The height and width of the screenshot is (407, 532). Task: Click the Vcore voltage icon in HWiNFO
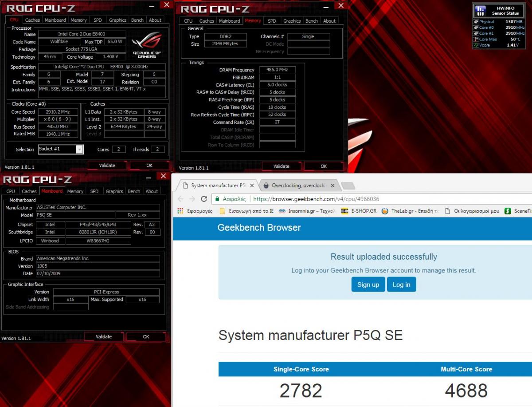pyautogui.click(x=476, y=45)
